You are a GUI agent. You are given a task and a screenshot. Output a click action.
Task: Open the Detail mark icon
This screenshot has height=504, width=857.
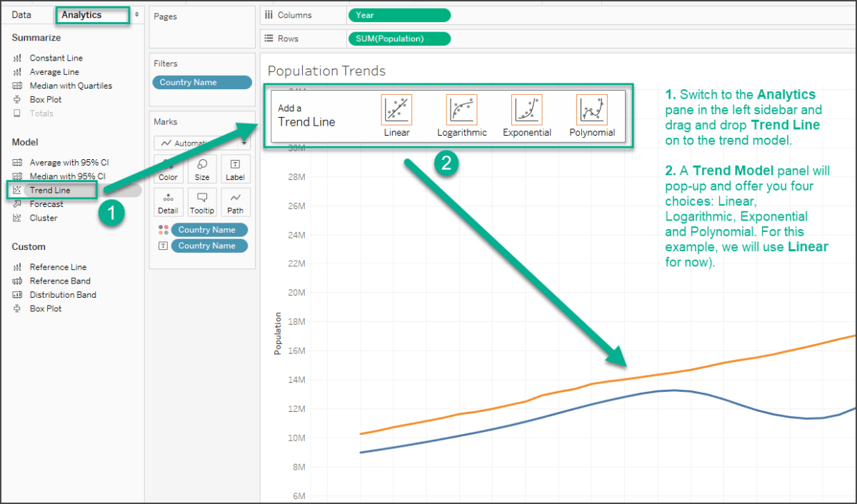(x=168, y=201)
